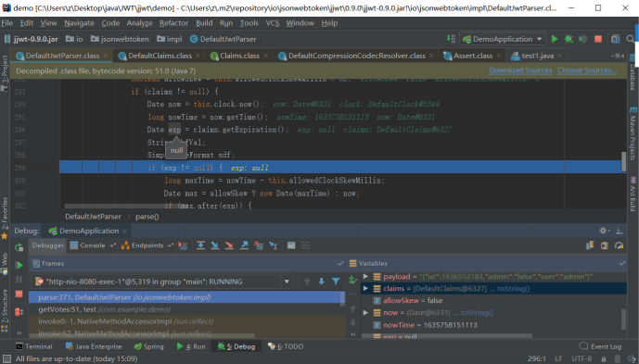Close the Claims.class tab

(265, 56)
